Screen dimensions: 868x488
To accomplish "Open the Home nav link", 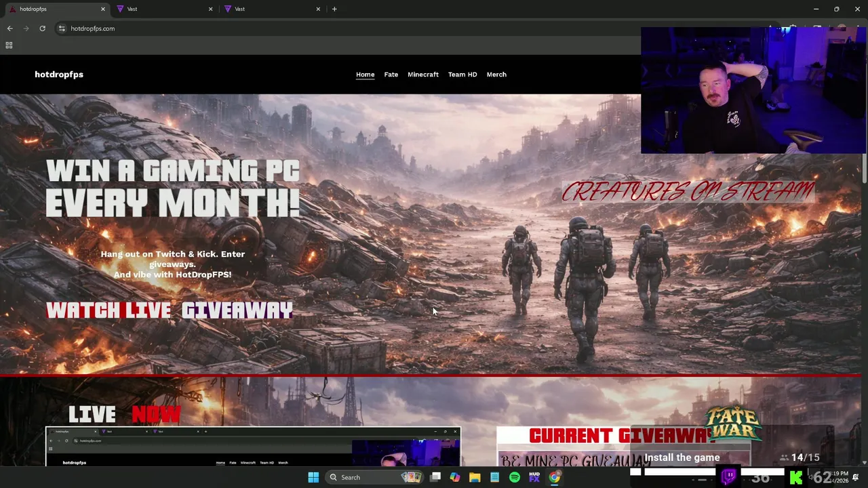I will click(365, 75).
